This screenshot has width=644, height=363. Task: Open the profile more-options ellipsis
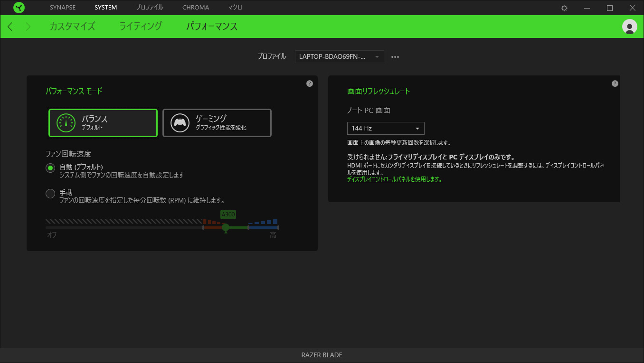click(x=395, y=57)
